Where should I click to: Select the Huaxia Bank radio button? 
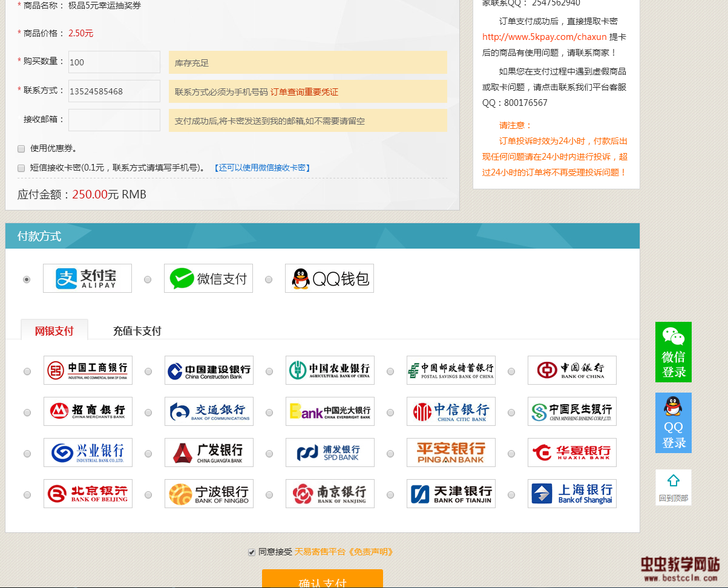point(511,454)
